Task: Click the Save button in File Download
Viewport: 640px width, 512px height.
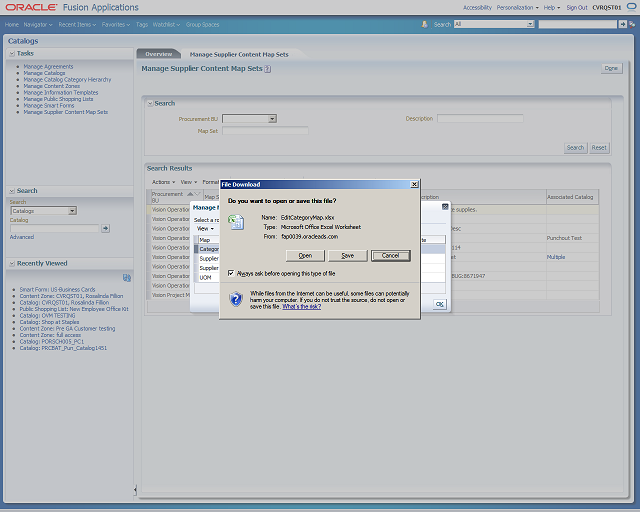Action: tap(347, 256)
